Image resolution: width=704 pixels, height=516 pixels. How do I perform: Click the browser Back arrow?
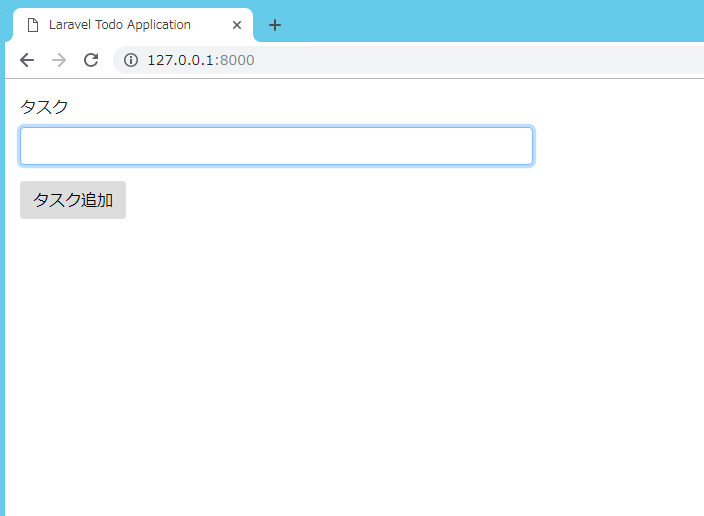27,60
